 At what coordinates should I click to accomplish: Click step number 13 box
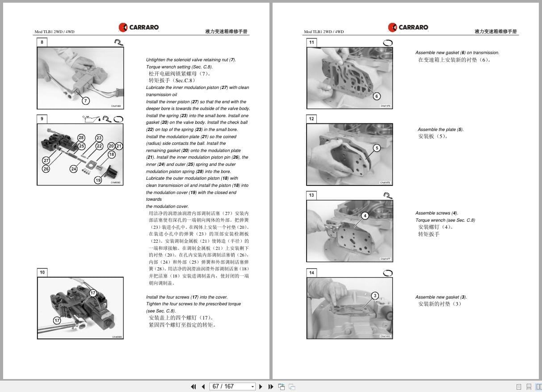(x=311, y=195)
